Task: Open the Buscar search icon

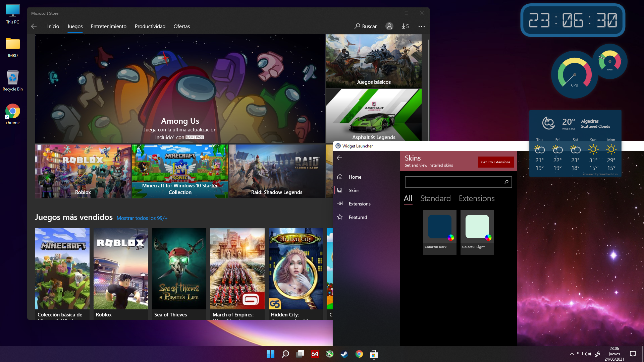Action: (358, 26)
